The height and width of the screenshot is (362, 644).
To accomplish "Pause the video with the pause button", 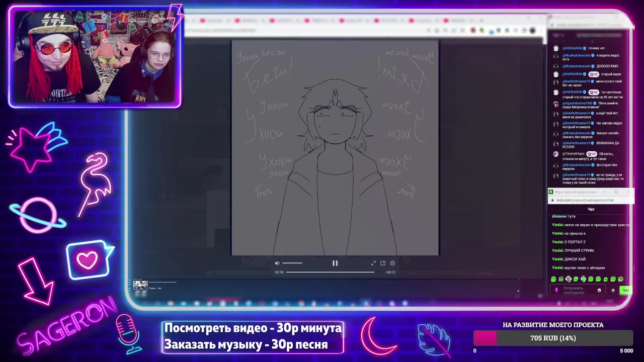I will tap(335, 263).
